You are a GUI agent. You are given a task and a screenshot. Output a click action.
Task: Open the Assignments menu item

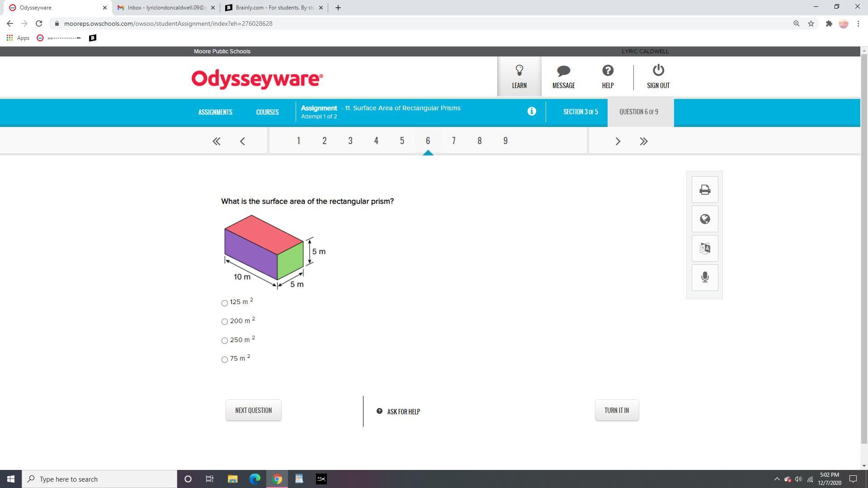(x=215, y=112)
